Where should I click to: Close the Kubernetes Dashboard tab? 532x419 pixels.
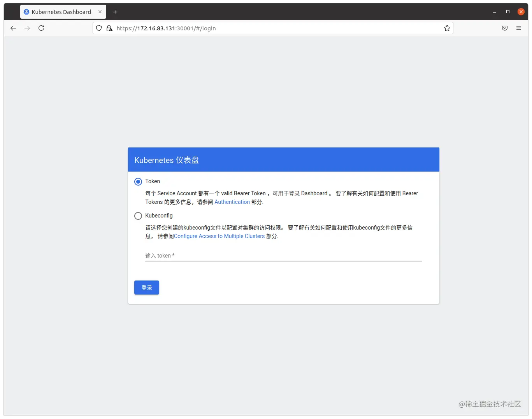100,12
